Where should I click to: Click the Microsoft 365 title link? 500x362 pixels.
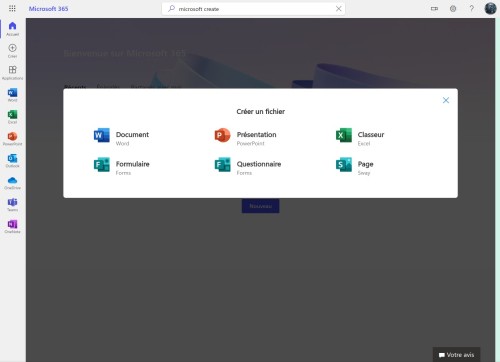coord(48,9)
